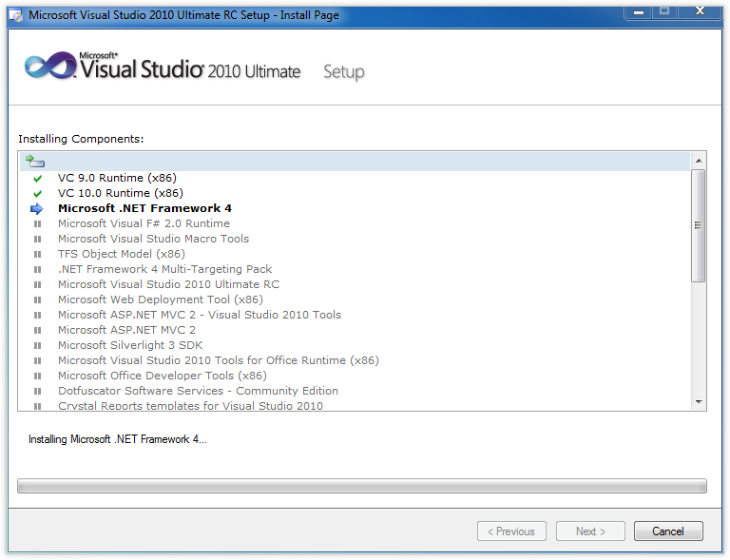Screen dimensions: 730x560
Task: Click the scrollbar up arrow
Action: coord(699,161)
